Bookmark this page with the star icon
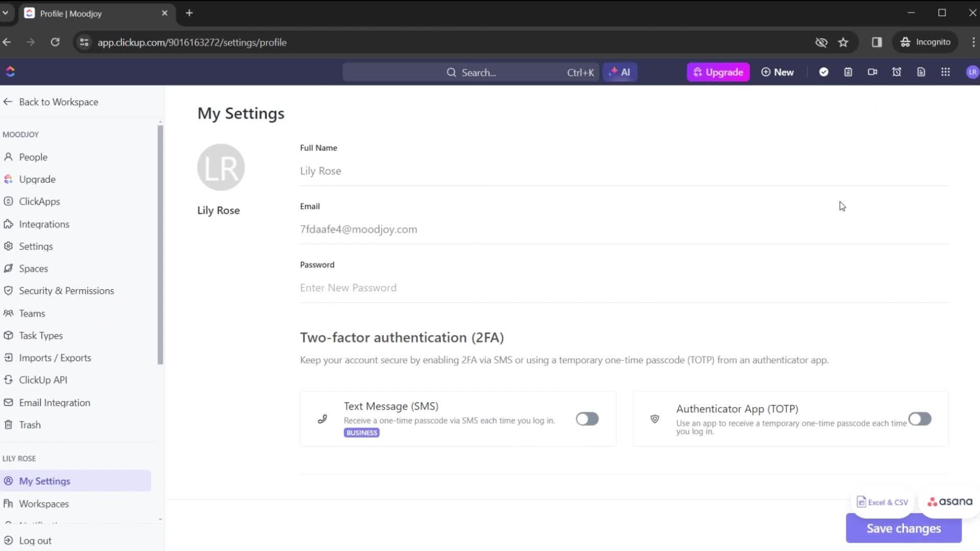 click(x=843, y=42)
